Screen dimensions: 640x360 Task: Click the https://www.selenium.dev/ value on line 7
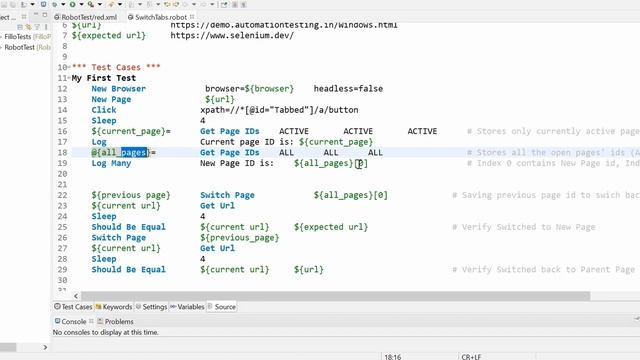(x=232, y=36)
